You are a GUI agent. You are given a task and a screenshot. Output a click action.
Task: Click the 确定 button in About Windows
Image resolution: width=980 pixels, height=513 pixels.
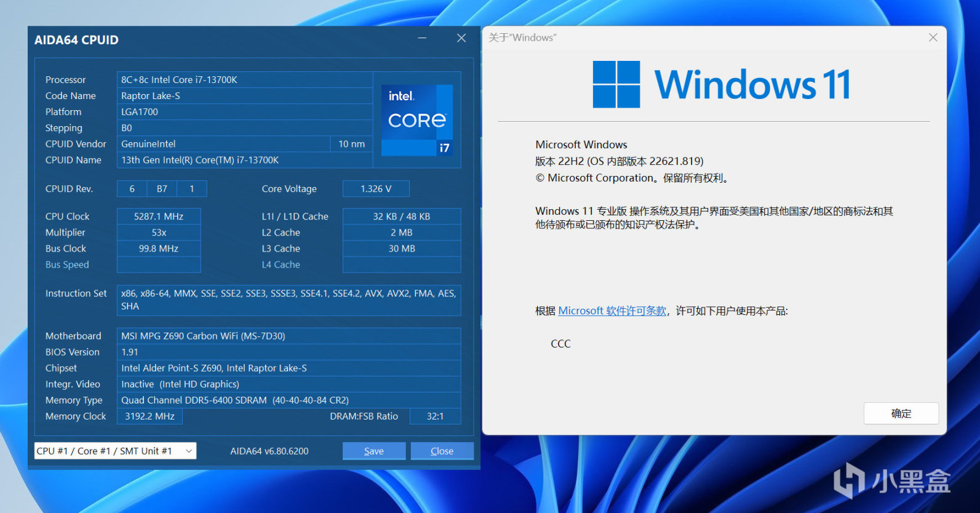[x=901, y=413]
